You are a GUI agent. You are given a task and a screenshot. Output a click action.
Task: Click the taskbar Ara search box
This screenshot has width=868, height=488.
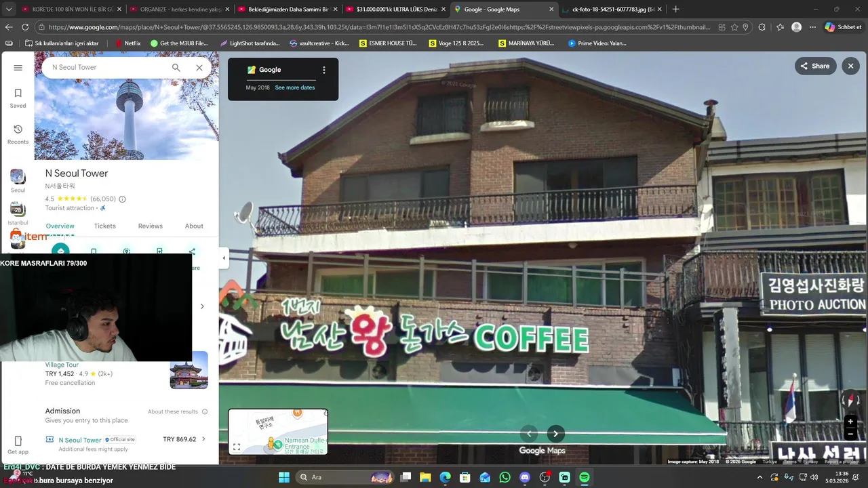[x=346, y=477]
